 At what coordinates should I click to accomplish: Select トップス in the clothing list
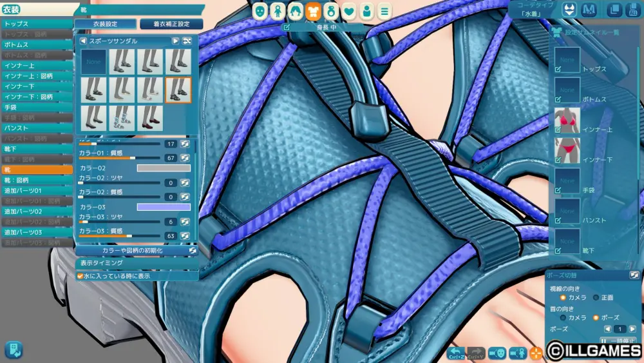[37, 24]
